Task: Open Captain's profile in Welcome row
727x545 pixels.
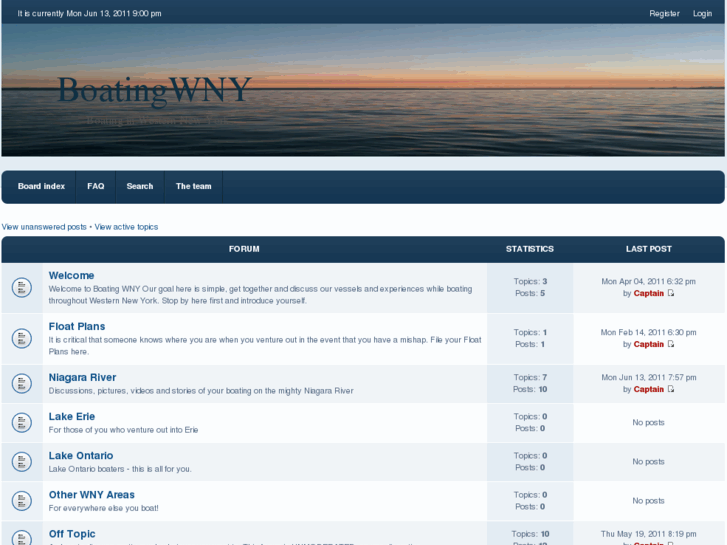Action: (649, 293)
